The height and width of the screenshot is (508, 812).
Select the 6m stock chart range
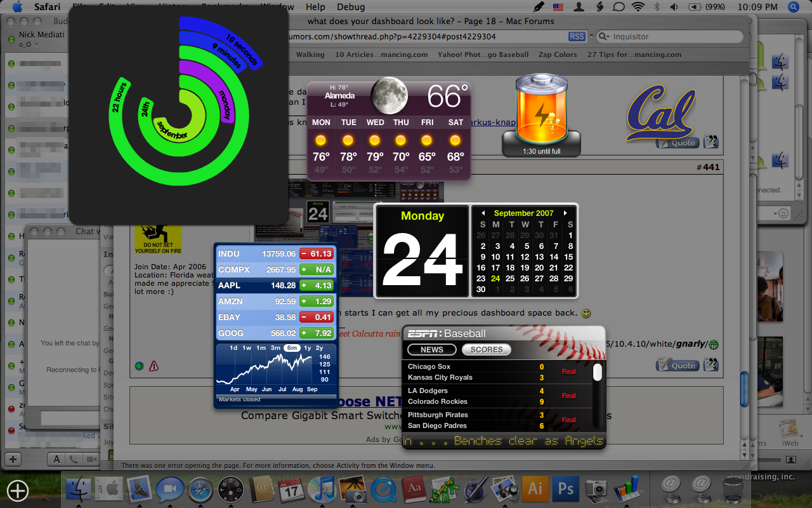pyautogui.click(x=292, y=348)
